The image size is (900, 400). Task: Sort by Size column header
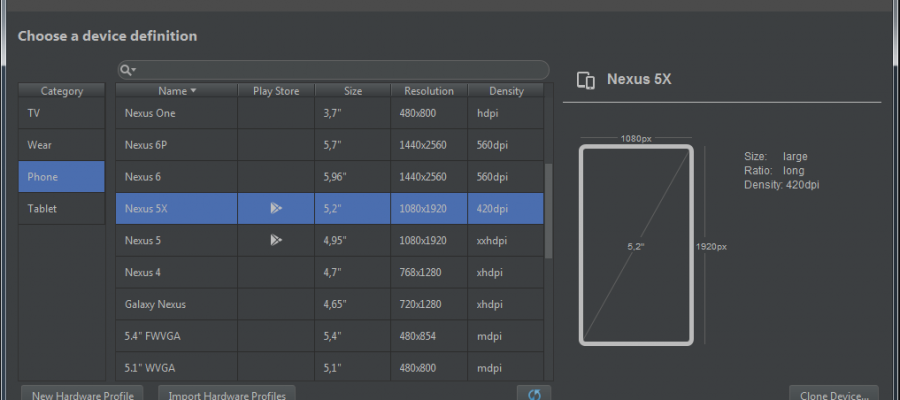[x=352, y=91]
